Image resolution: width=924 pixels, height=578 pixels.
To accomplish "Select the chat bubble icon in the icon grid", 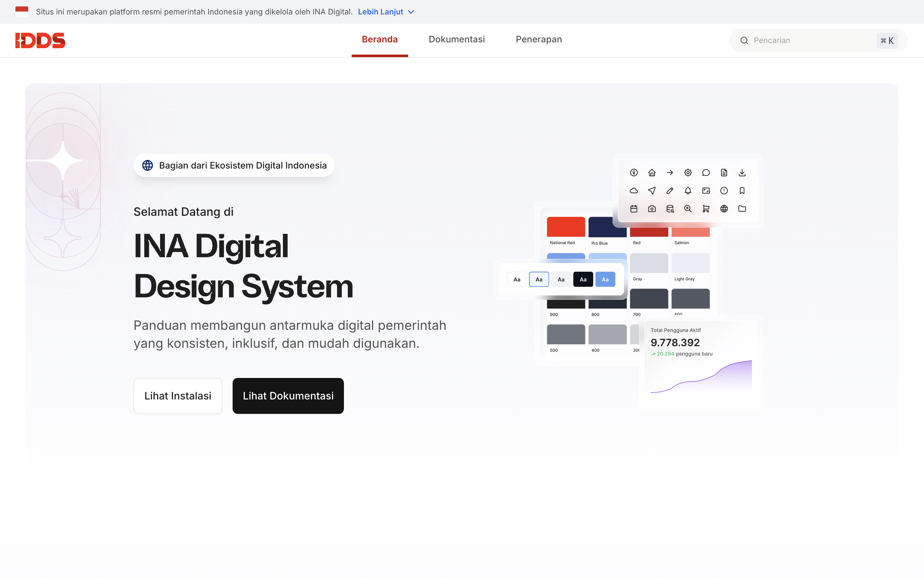I will coord(706,173).
